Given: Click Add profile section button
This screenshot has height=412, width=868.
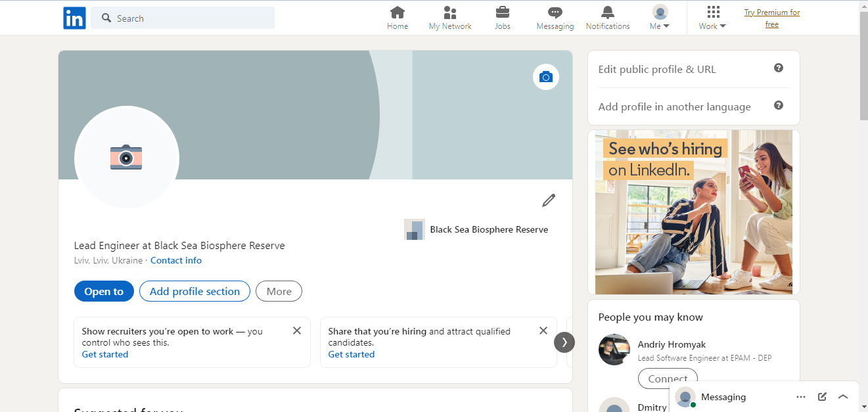Looking at the screenshot, I should tap(194, 291).
